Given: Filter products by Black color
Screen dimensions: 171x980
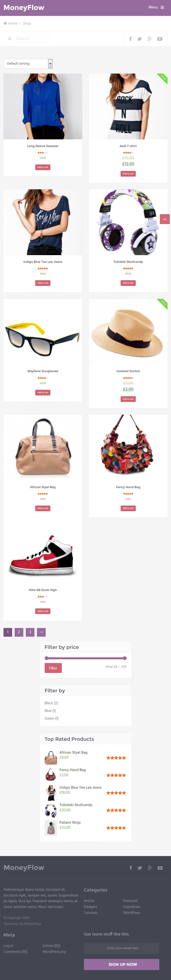Looking at the screenshot, I should pyautogui.click(x=51, y=703).
